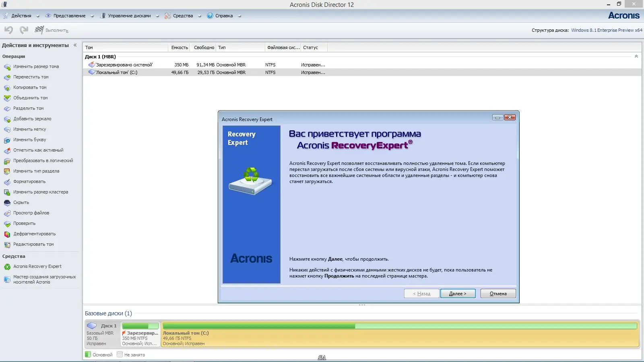644x362 pixels.
Task: Minimize the Acronis Recovery Expert dialog
Action: pyautogui.click(x=497, y=117)
